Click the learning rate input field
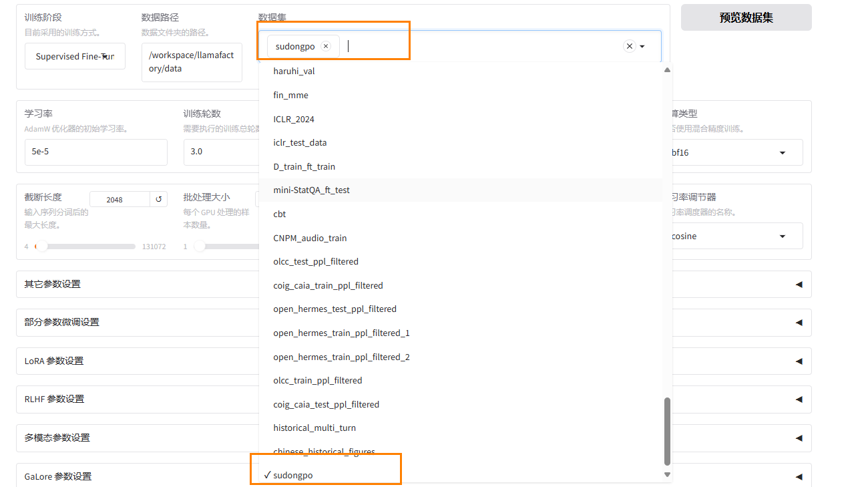The image size is (868, 487). [95, 152]
